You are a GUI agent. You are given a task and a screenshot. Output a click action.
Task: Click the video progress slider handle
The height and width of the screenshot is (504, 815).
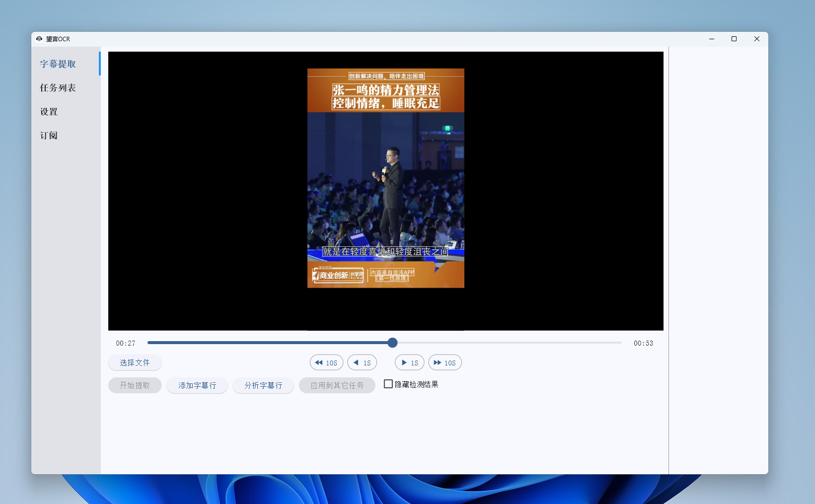pyautogui.click(x=392, y=343)
